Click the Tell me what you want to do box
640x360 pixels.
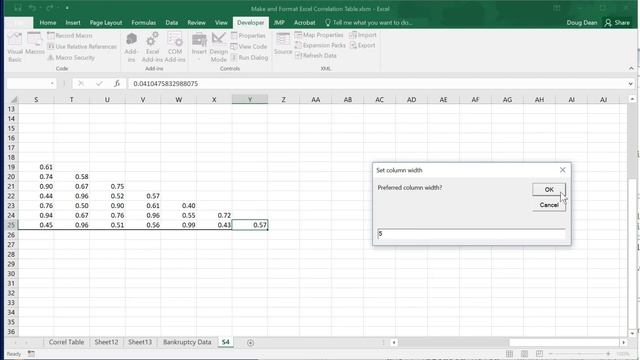coord(369,23)
